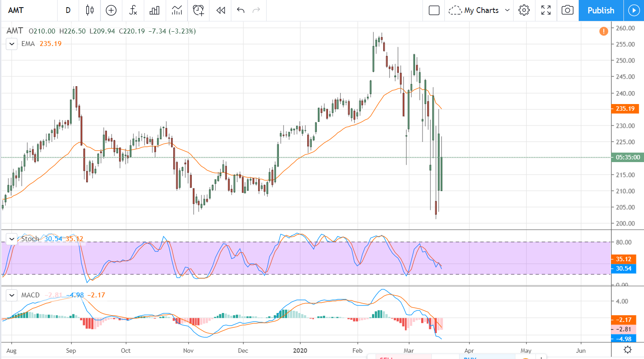Click the Apr label on time axis

click(469, 350)
